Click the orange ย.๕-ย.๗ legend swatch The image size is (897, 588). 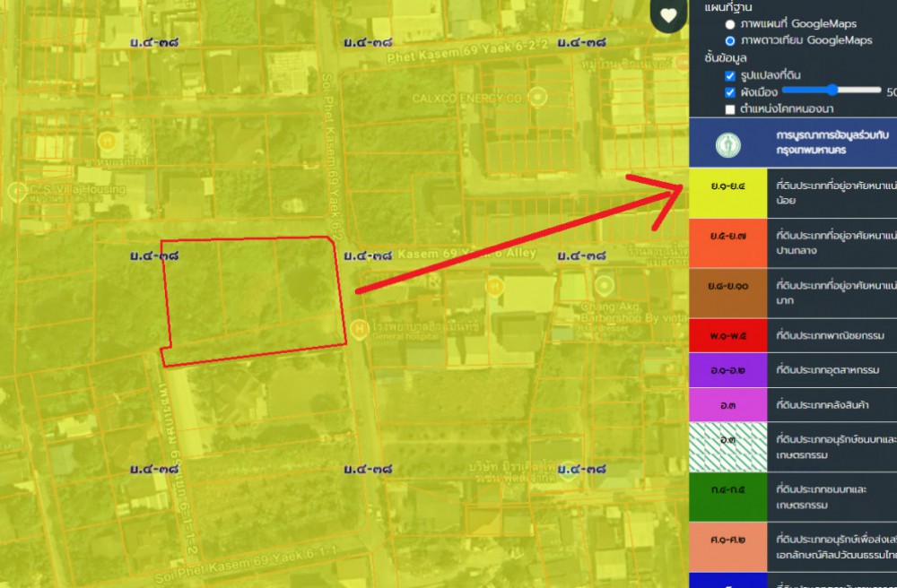(x=727, y=243)
